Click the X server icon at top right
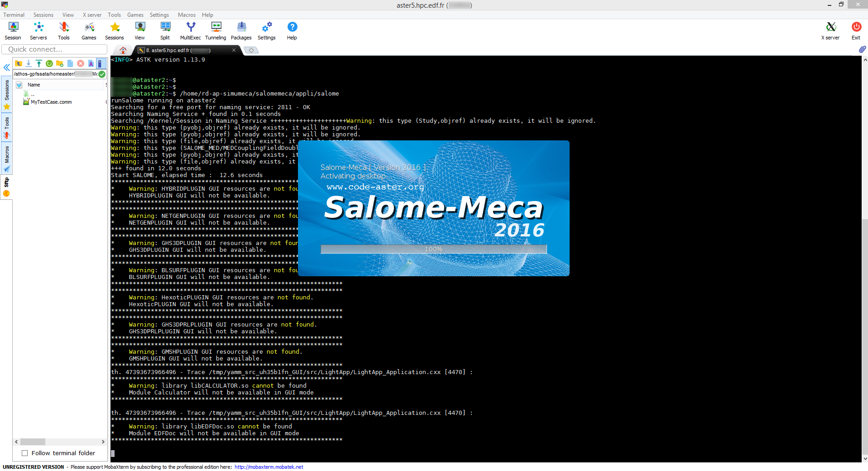 (x=830, y=31)
